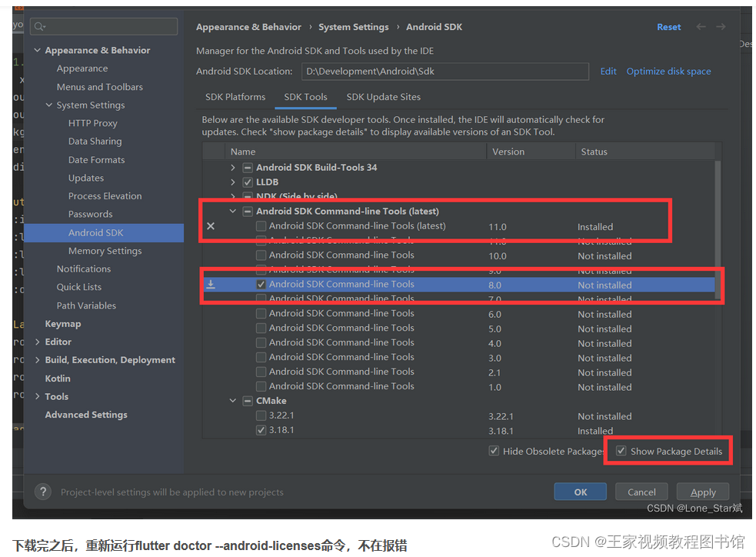Click the Android SDK Location path field

click(445, 71)
